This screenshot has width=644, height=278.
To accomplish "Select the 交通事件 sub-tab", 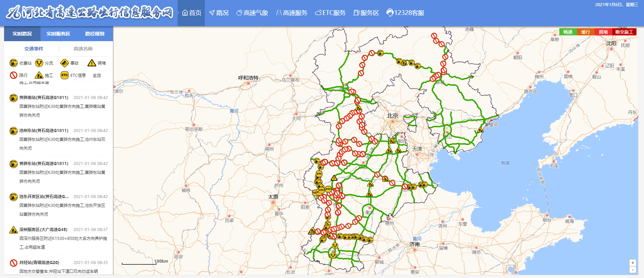I will point(34,49).
